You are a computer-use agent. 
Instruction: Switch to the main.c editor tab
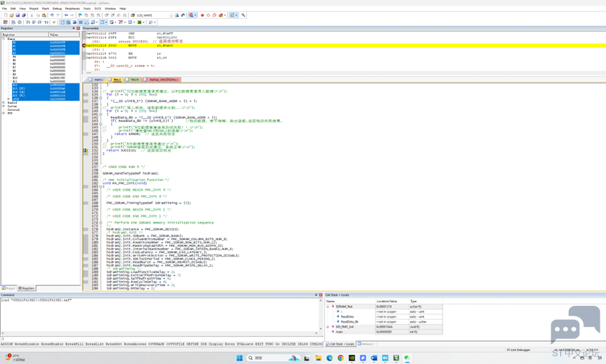97,79
